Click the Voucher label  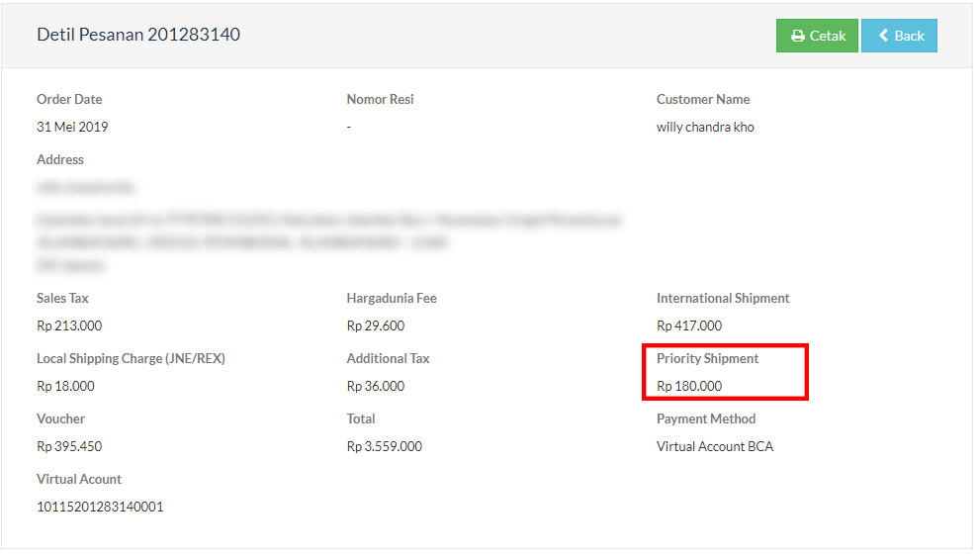click(60, 419)
